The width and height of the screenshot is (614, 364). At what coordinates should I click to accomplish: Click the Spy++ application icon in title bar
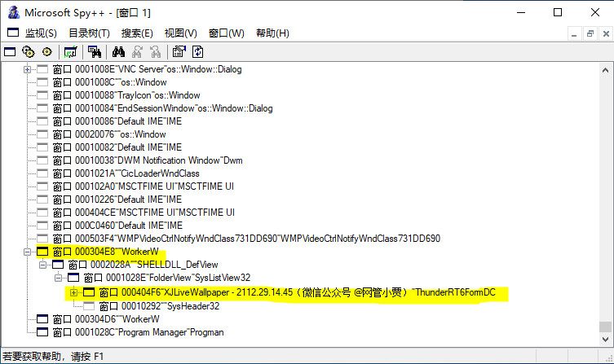click(14, 12)
